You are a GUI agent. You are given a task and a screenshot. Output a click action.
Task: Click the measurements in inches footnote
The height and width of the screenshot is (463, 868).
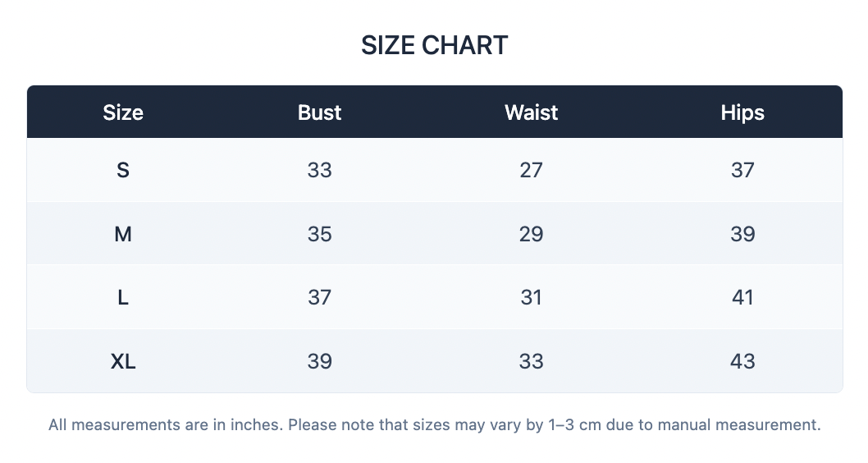pos(435,424)
